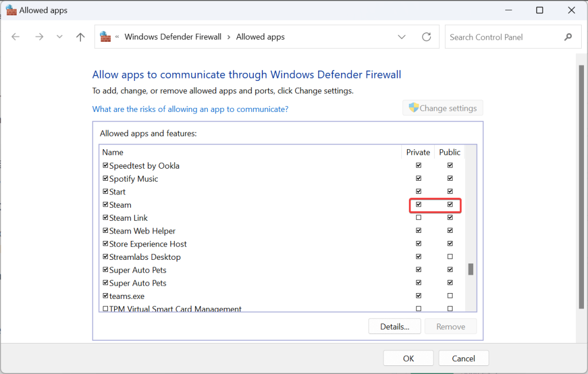
Task: Click the firewall icon in address bar
Action: [x=106, y=37]
